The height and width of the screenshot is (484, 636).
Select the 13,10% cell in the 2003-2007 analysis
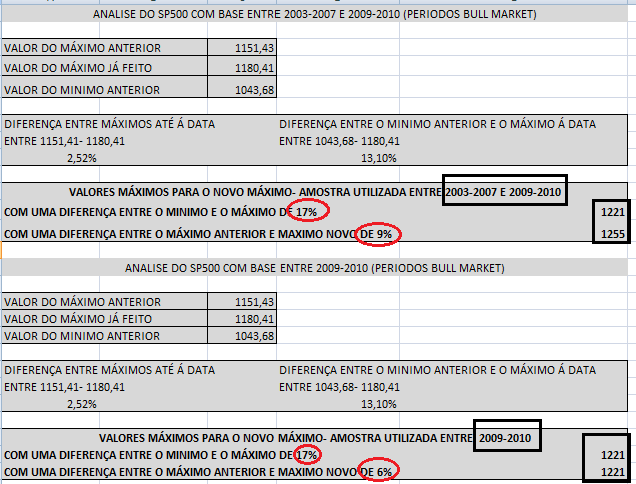coord(379,158)
